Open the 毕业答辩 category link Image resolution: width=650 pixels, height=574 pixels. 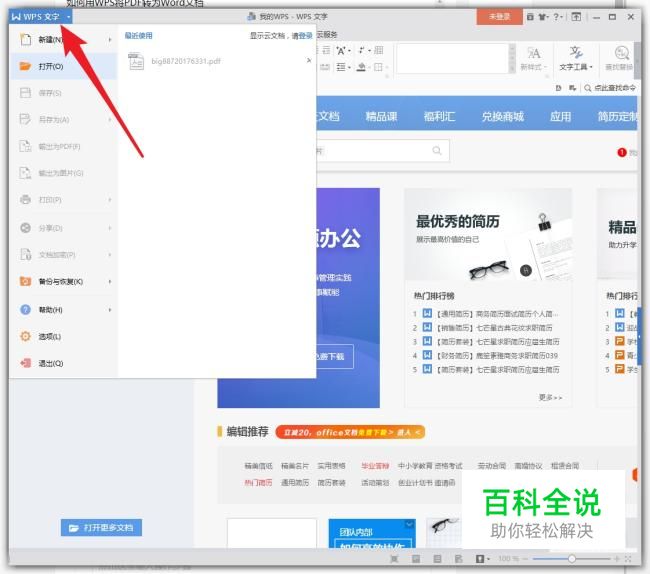375,466
